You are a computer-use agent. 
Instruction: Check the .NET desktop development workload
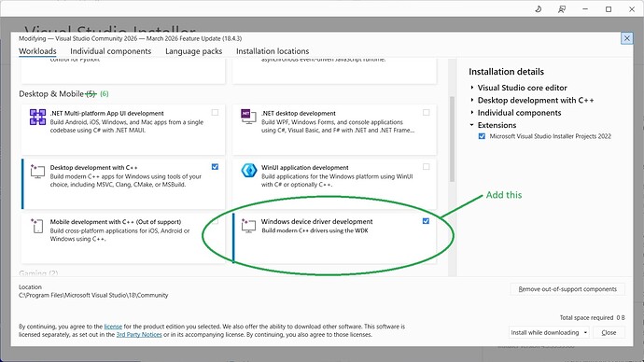[x=426, y=113]
